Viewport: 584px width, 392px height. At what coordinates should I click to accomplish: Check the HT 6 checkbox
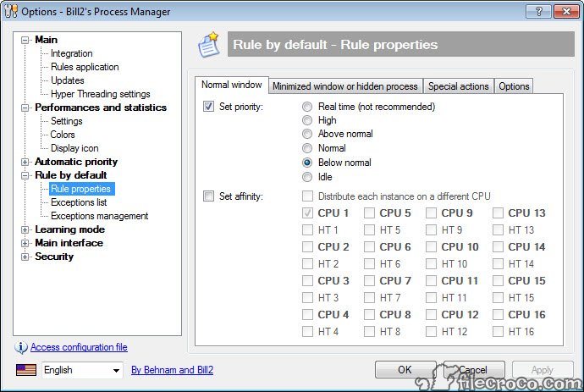click(370, 264)
